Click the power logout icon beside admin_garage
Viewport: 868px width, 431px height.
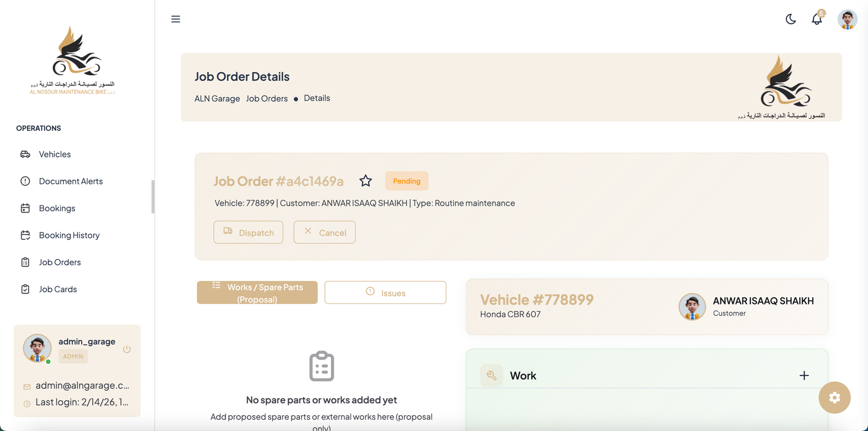127,349
